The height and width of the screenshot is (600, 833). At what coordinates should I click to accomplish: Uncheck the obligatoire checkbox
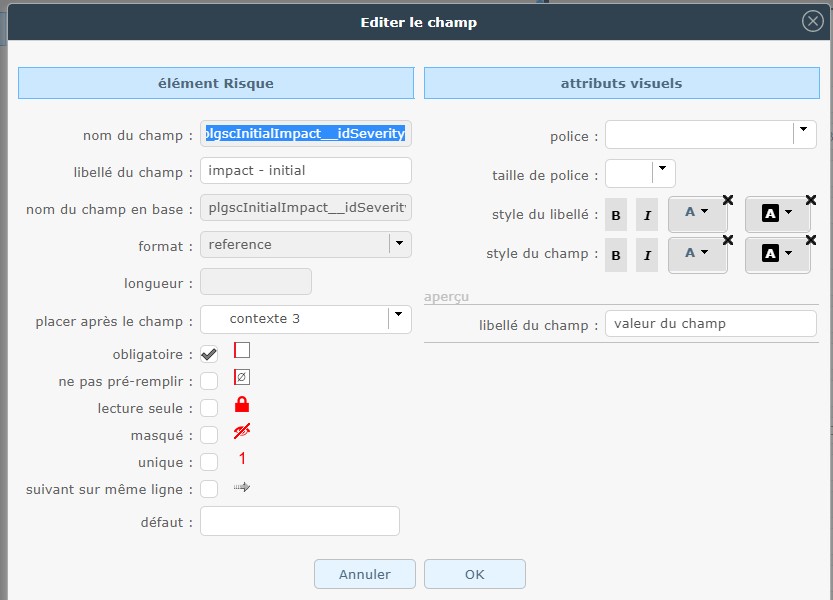(x=209, y=354)
